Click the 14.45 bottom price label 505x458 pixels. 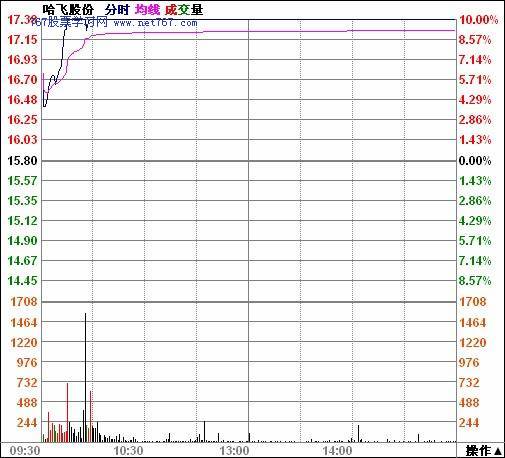(x=22, y=281)
